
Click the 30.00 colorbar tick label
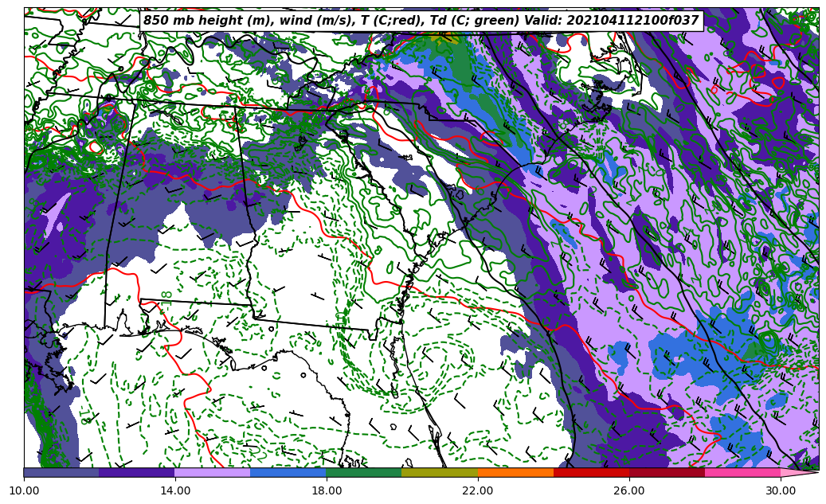click(781, 490)
